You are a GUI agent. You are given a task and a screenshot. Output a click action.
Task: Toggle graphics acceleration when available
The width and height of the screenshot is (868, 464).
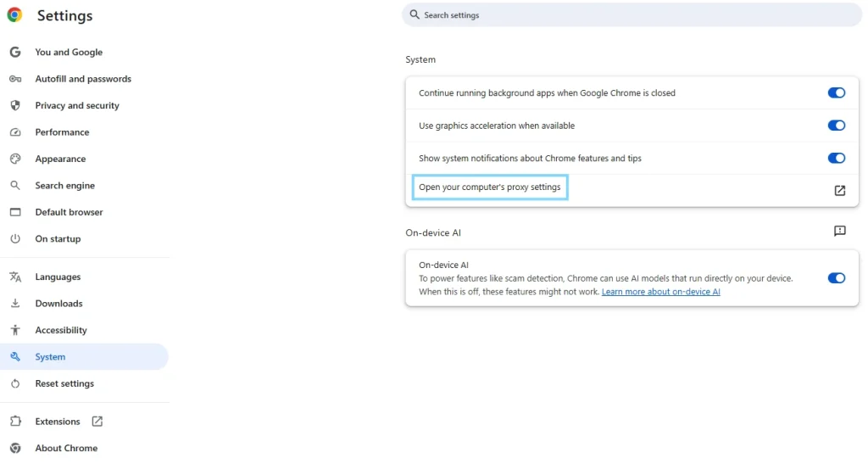coord(837,126)
